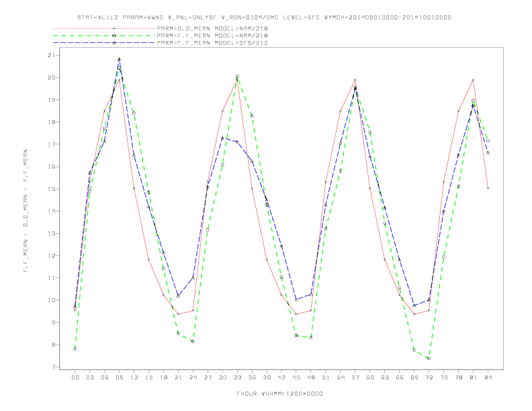Click x-axis forecast hour label 09
Viewport: 532px width, 411px height.
(119, 377)
